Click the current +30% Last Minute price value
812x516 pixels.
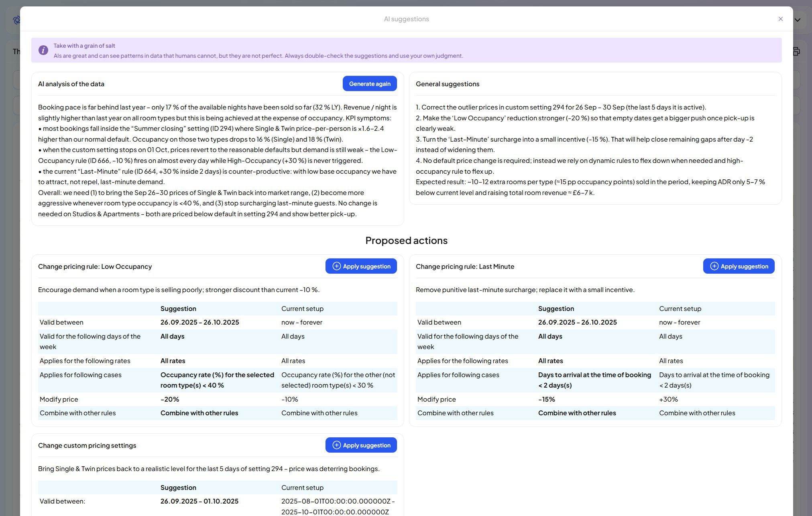[x=668, y=399]
